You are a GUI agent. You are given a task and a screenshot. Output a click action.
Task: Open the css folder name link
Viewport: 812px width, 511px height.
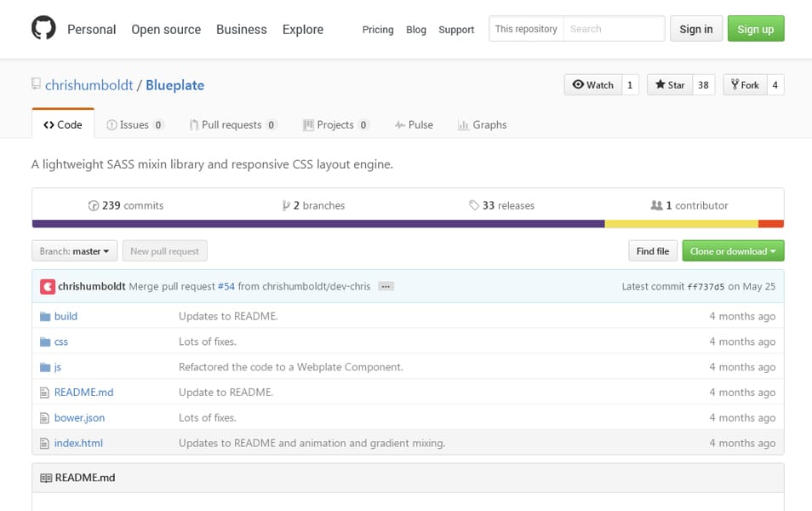(x=61, y=342)
